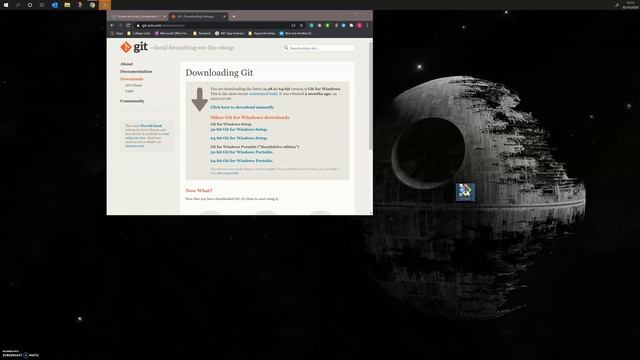Bookmark this page with the star
640x360 pixels.
click(302, 25)
